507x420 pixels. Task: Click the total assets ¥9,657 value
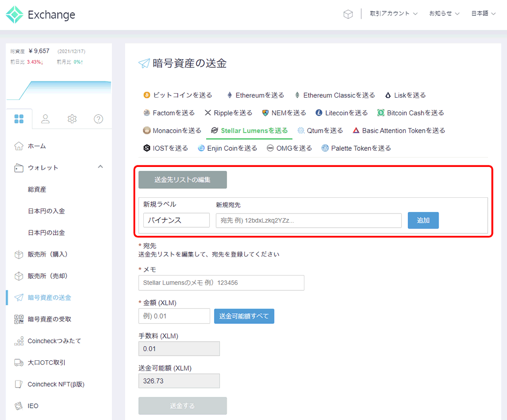coord(39,51)
